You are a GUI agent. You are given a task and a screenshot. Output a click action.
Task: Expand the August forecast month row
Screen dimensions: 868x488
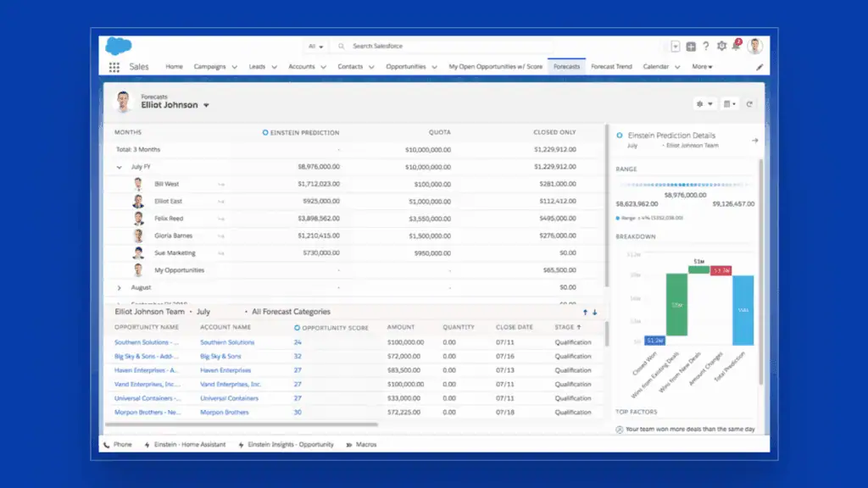119,288
